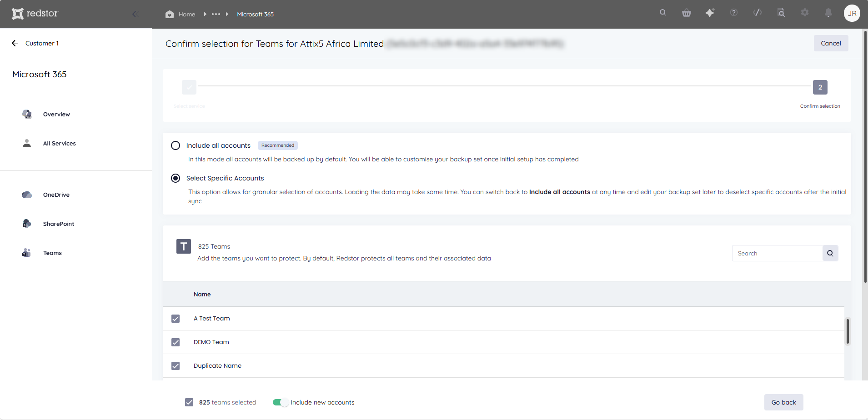Click DEMO Team row name
The image size is (868, 420).
[x=211, y=342]
